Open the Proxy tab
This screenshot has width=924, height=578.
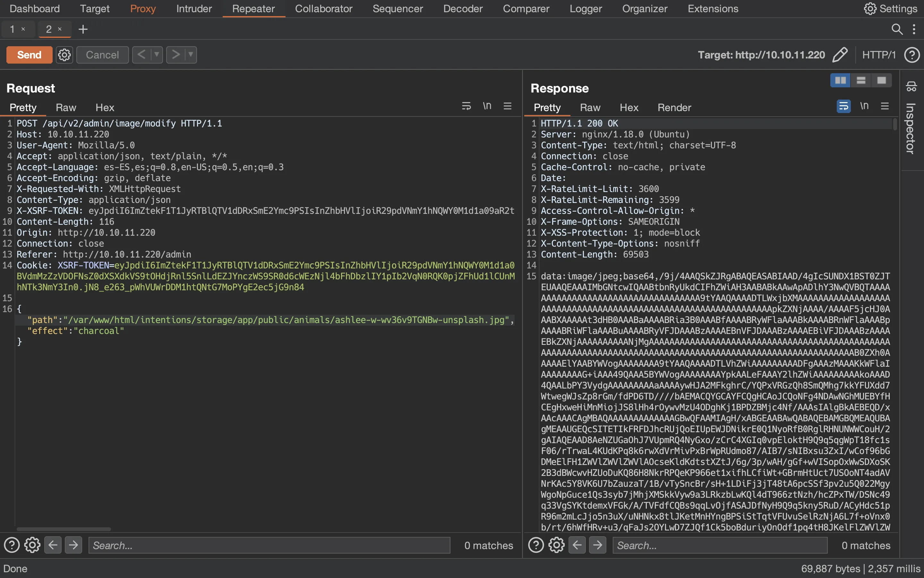[x=143, y=8]
